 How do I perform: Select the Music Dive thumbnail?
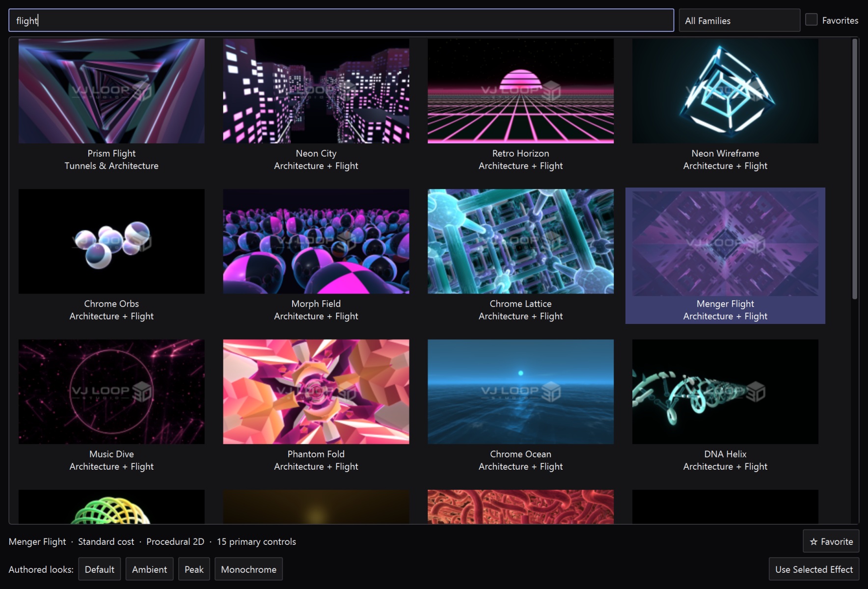[111, 392]
